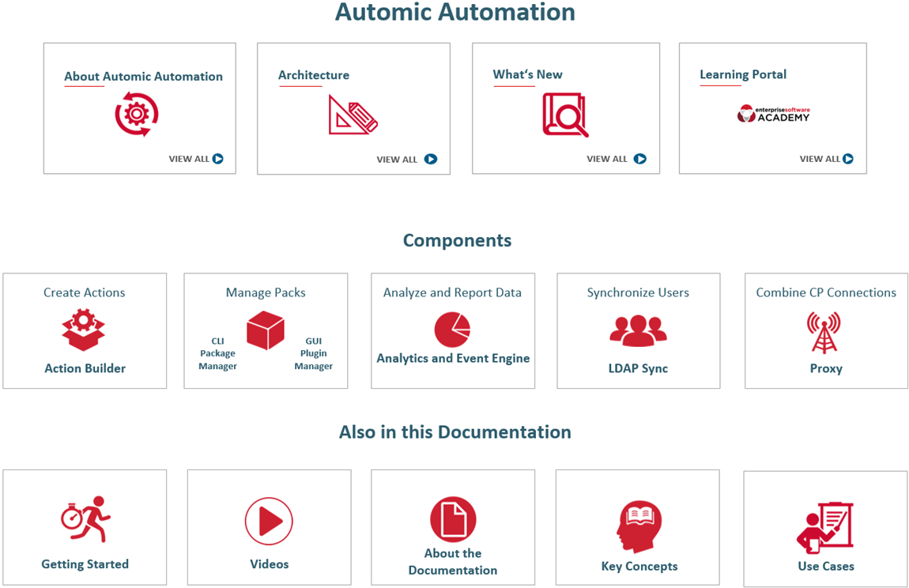This screenshot has width=909, height=588.
Task: Open the GUI Plugin Manager link
Action: 313,354
